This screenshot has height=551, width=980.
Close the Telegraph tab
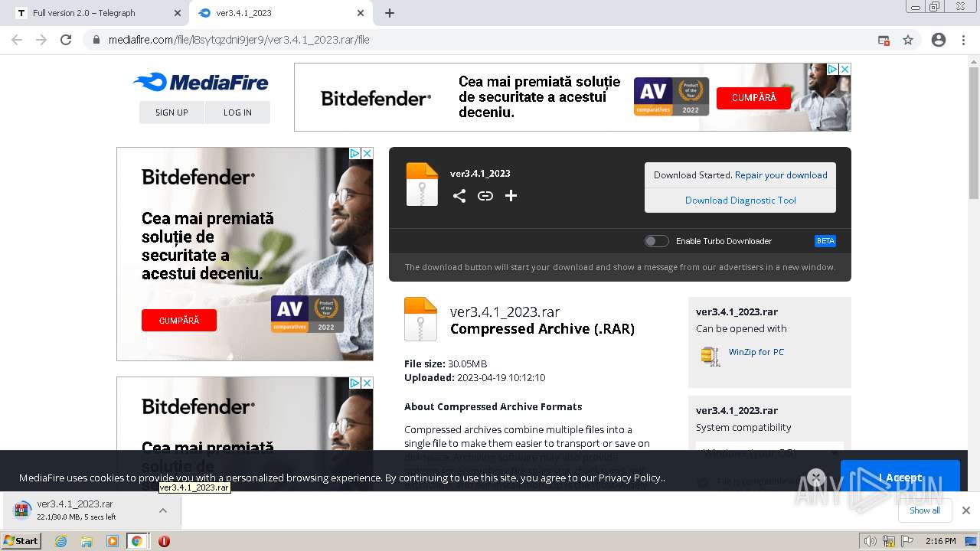click(x=178, y=13)
